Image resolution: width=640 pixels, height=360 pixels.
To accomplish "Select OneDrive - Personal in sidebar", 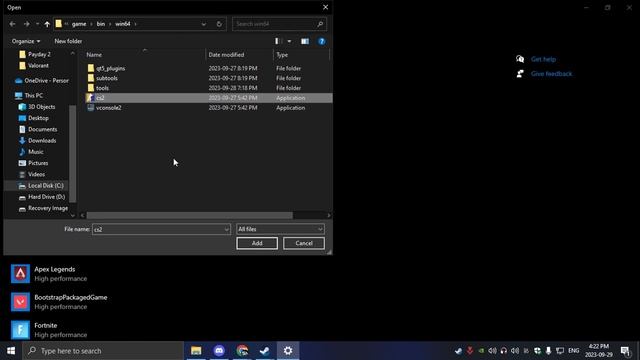I will 46,80.
